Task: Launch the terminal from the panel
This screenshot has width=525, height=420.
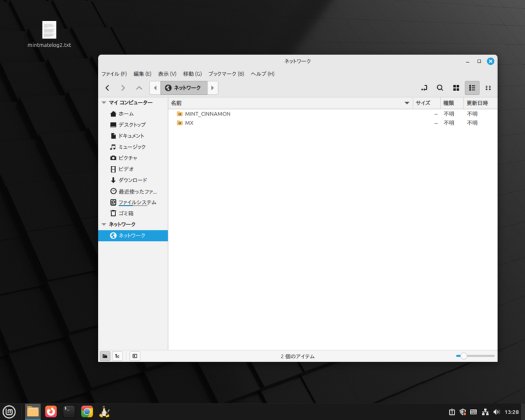Action: click(x=69, y=412)
